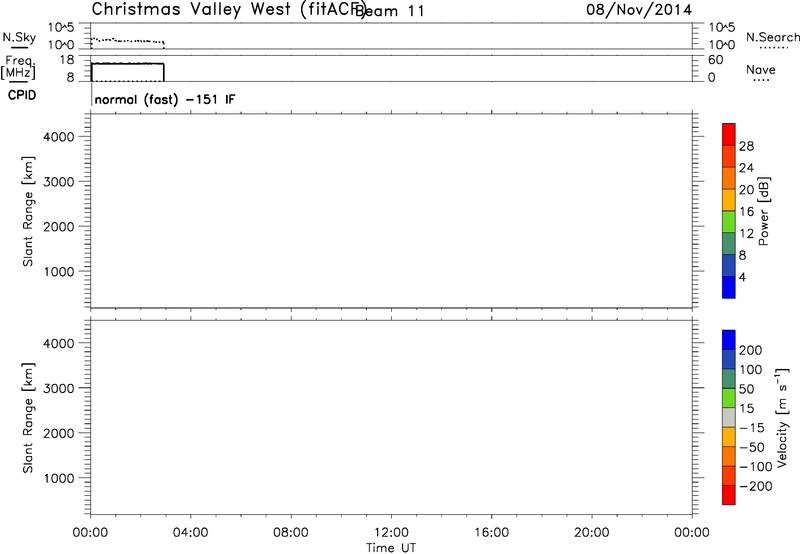
Task: Click the "1000" tick of the velocity panel
Action: 59,478
